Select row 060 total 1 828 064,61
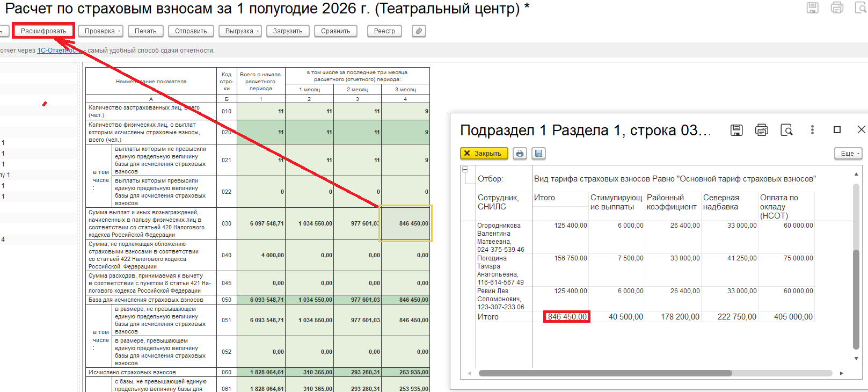 tap(261, 372)
